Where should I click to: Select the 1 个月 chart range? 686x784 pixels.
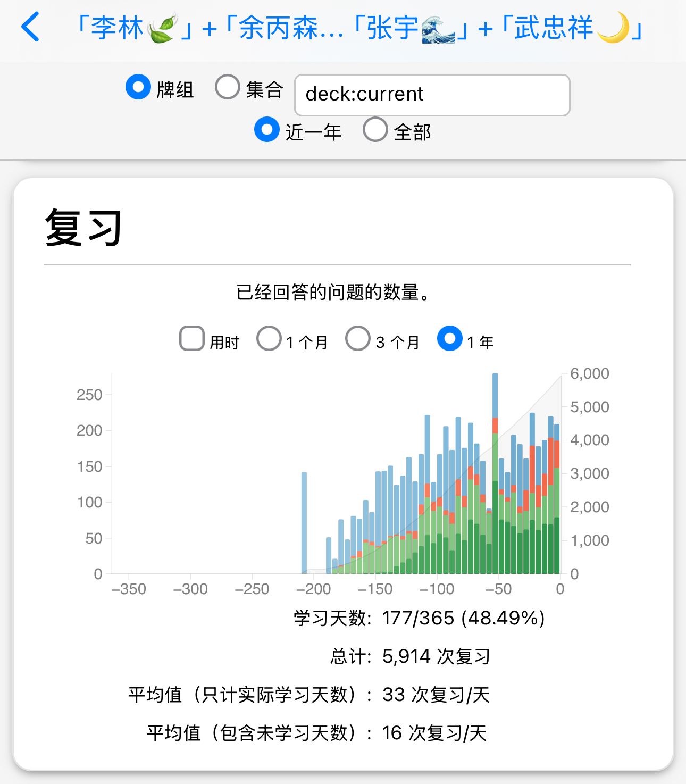pyautogui.click(x=269, y=339)
